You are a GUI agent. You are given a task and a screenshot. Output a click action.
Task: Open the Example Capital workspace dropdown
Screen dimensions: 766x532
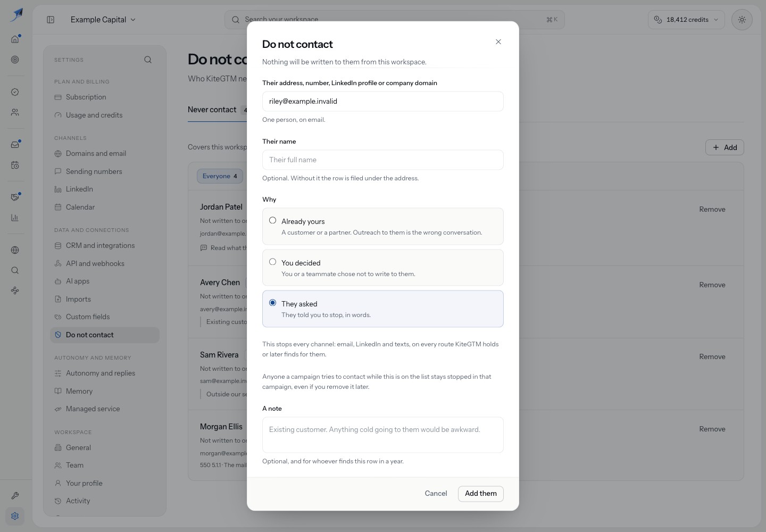(103, 20)
